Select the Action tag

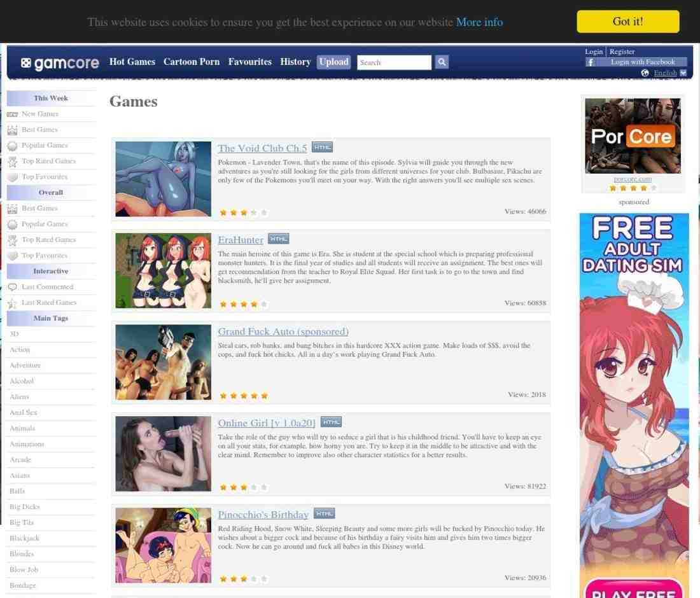click(x=20, y=349)
